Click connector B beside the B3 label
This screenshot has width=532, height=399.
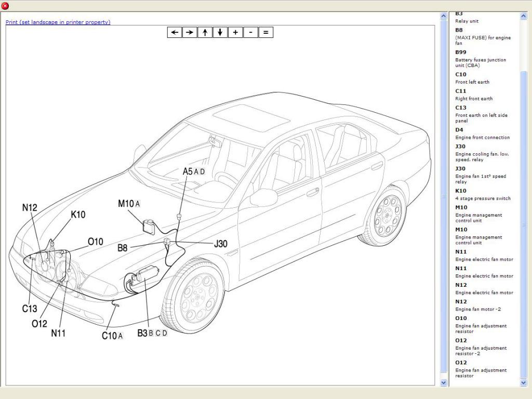(x=151, y=334)
